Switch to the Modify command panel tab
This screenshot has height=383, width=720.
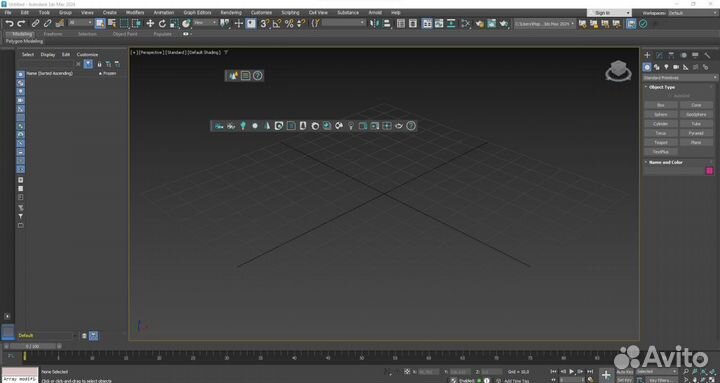point(659,55)
